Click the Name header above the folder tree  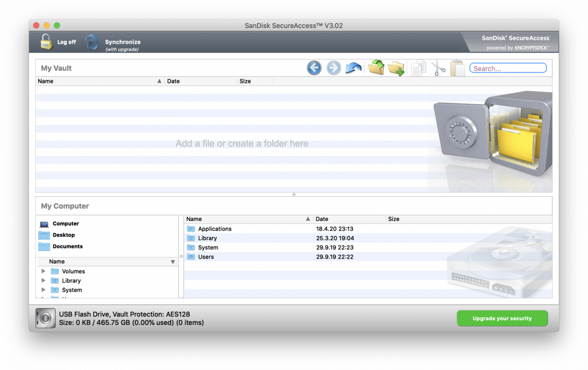tap(108, 262)
